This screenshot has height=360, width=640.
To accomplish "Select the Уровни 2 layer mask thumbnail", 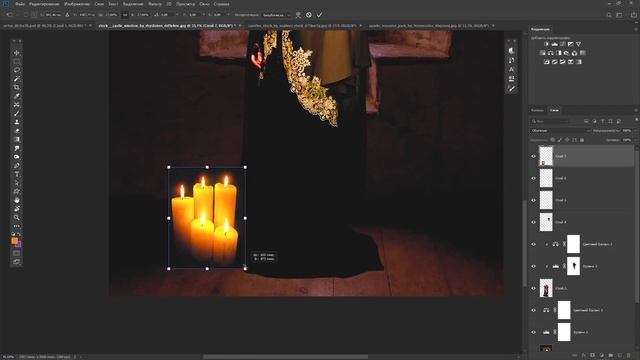I will point(573,266).
